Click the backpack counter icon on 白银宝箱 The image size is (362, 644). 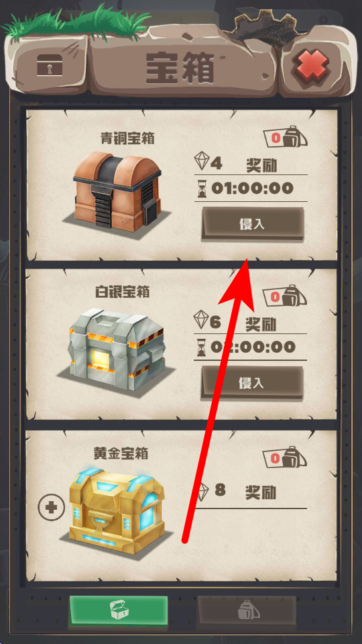coord(286,295)
